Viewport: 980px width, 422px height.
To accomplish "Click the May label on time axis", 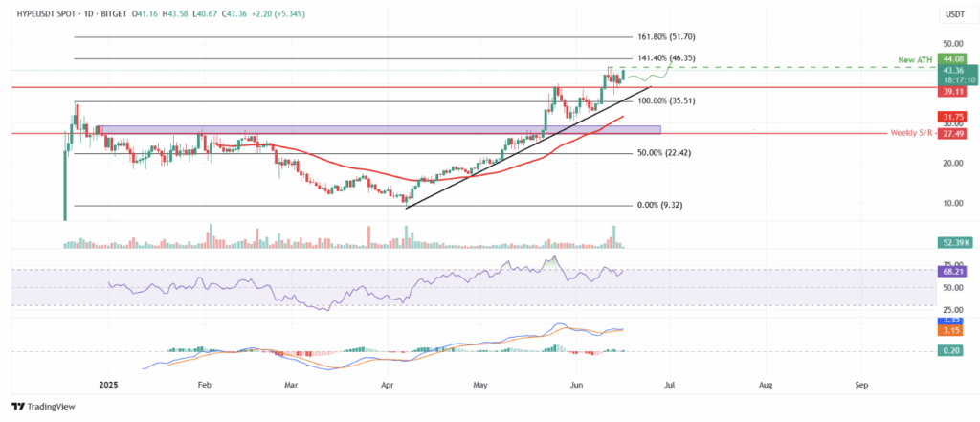I will pos(479,386).
